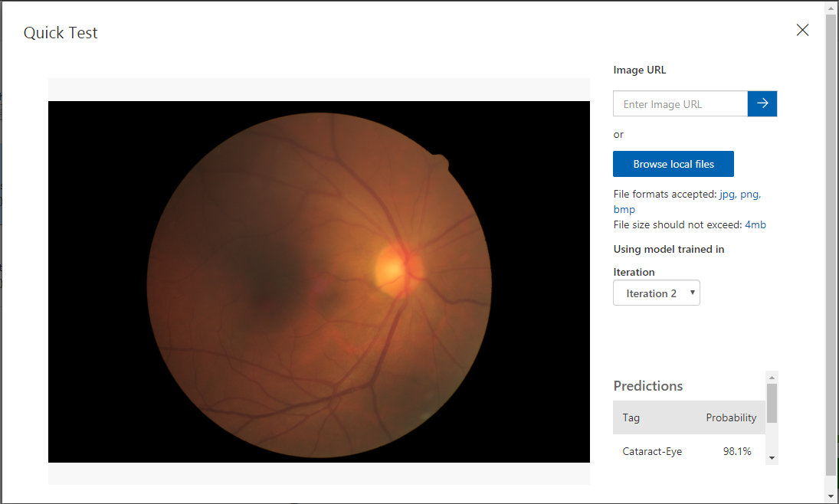Click the jpg, png format text
This screenshot has width=839, height=504.
click(x=740, y=195)
